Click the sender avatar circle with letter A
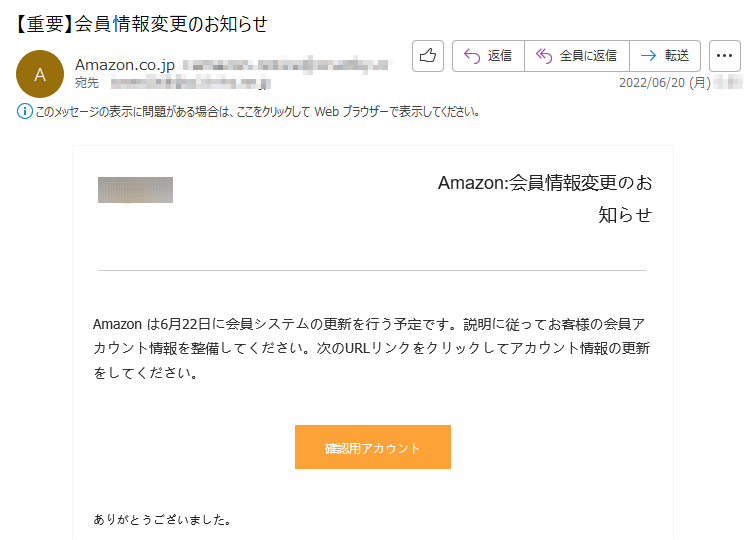This screenshot has height=540, width=754. point(40,74)
